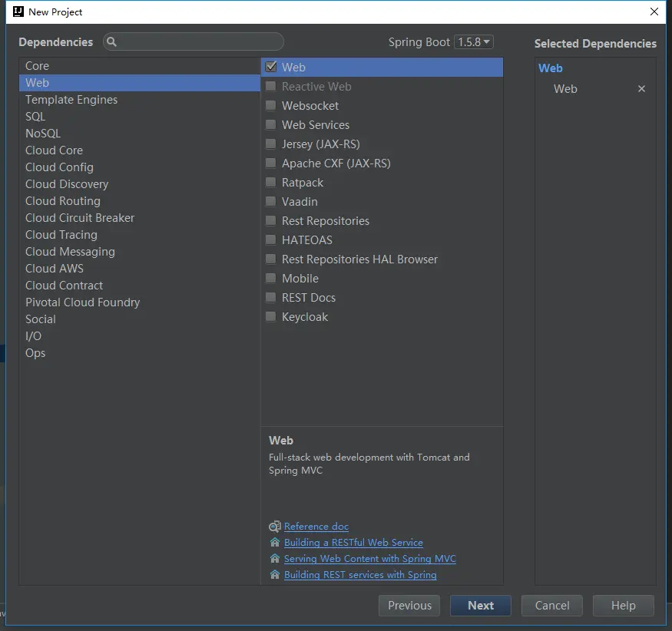The height and width of the screenshot is (631, 672).
Task: Check the REST Docs checkbox
Action: 271,297
